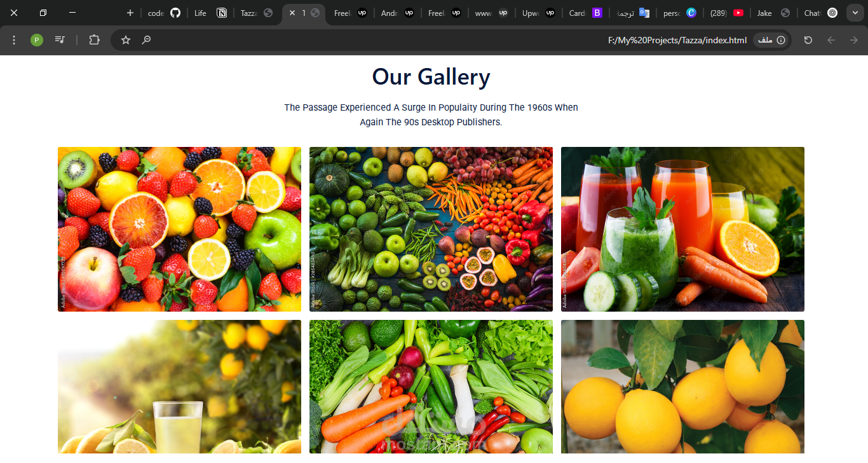
Task: Open the browser three-dot menu
Action: click(14, 40)
